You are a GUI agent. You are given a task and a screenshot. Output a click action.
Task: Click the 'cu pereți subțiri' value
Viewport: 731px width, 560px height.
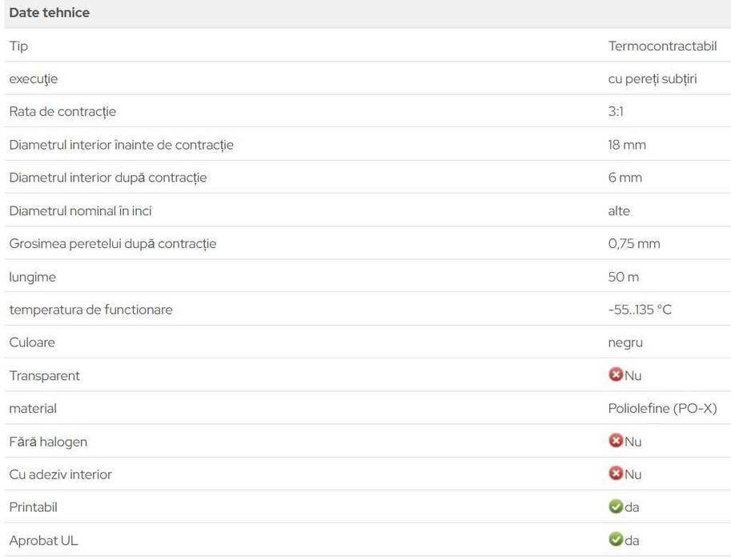click(652, 78)
